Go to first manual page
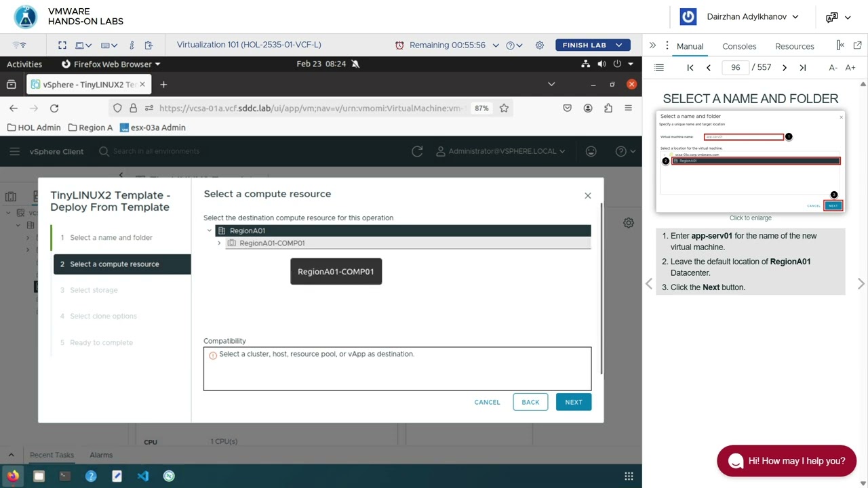This screenshot has width=868, height=488. click(690, 68)
